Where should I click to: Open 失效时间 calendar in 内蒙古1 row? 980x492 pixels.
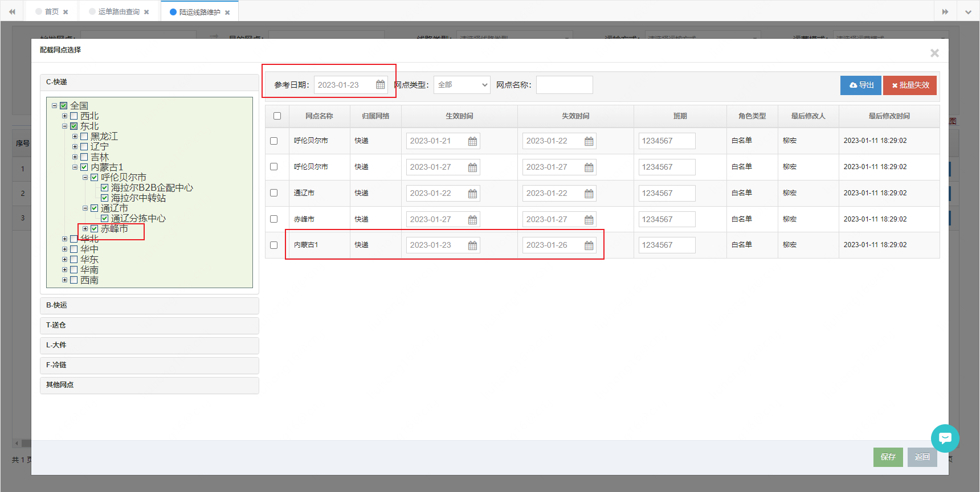click(589, 245)
